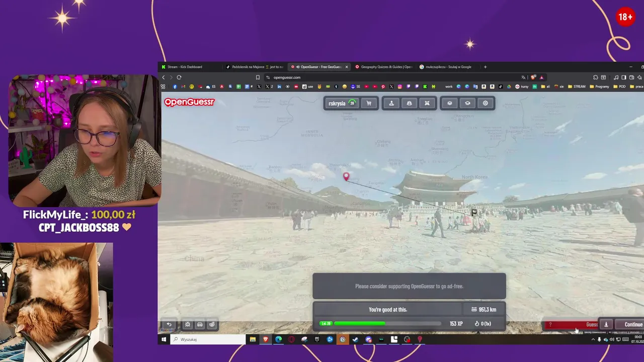Image resolution: width=644 pixels, height=362 pixels.
Task: Switch to the Październik na Majorce tab
Action: (x=255, y=67)
